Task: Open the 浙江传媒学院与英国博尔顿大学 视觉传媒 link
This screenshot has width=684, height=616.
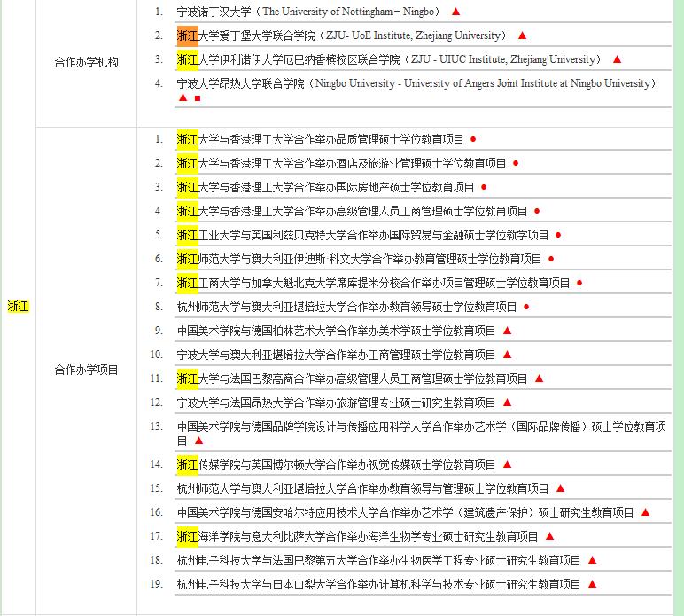Action: [336, 464]
